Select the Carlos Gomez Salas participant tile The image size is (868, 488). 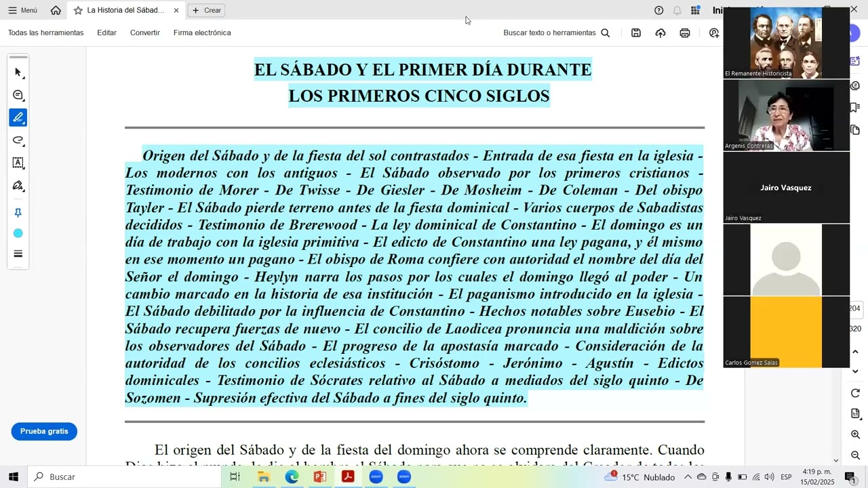click(786, 332)
